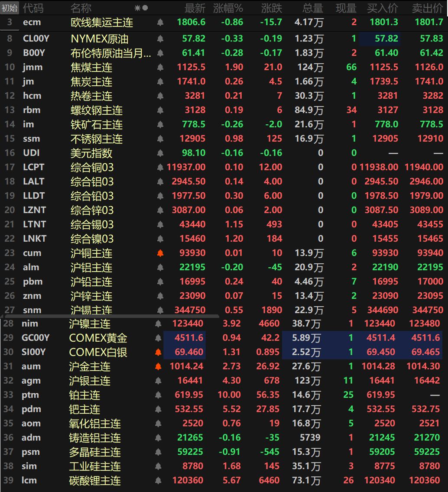
Task: Click the alert bell for 欧线集运主连
Action: coord(160,23)
